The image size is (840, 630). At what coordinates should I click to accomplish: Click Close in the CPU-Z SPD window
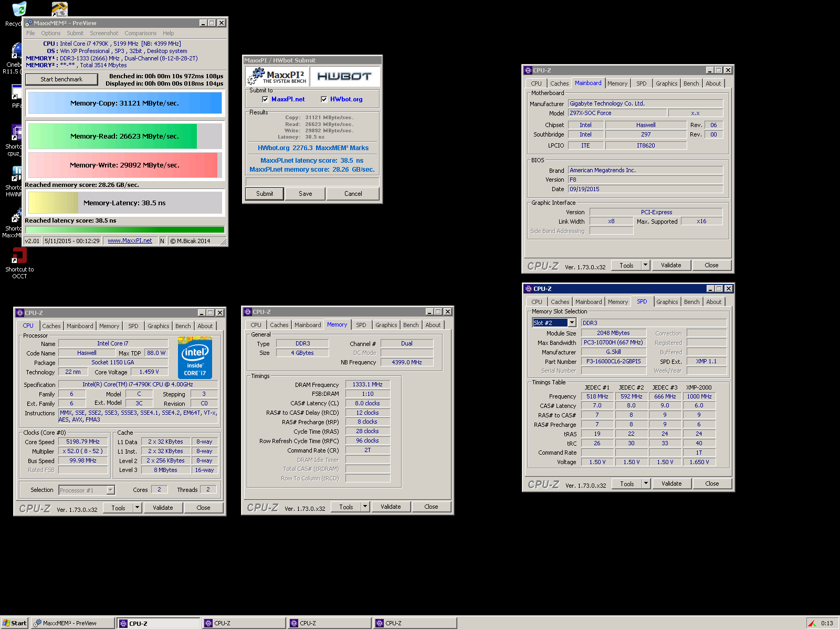pos(712,484)
